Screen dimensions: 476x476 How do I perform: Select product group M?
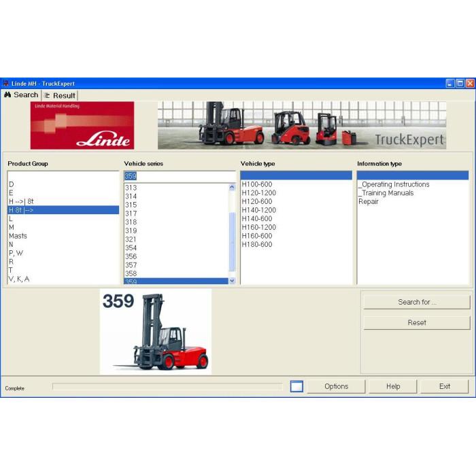click(x=63, y=227)
